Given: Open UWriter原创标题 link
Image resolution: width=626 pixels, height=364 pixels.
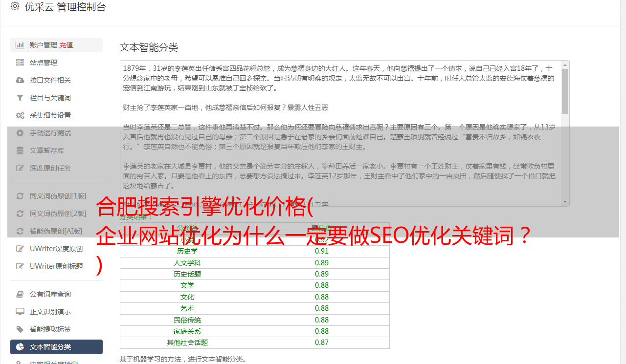Looking at the screenshot, I should coord(56,266).
